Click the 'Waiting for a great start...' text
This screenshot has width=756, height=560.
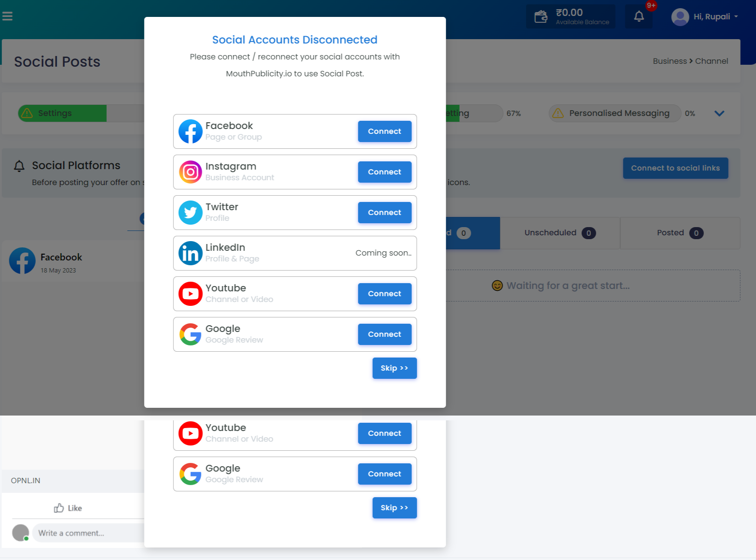(568, 286)
